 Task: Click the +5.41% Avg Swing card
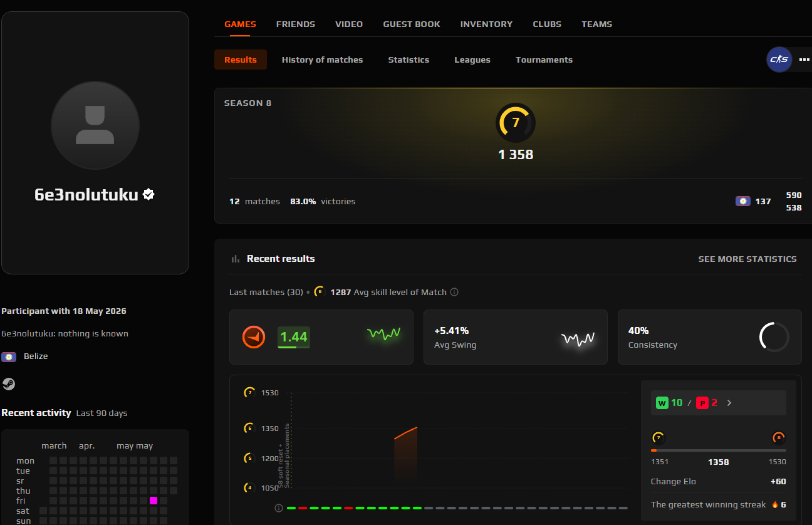(x=516, y=337)
